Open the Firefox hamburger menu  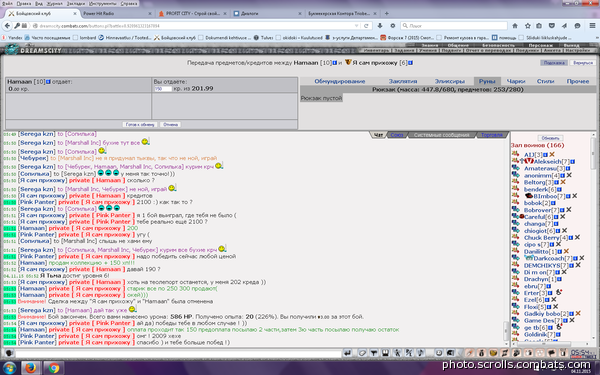pos(592,26)
